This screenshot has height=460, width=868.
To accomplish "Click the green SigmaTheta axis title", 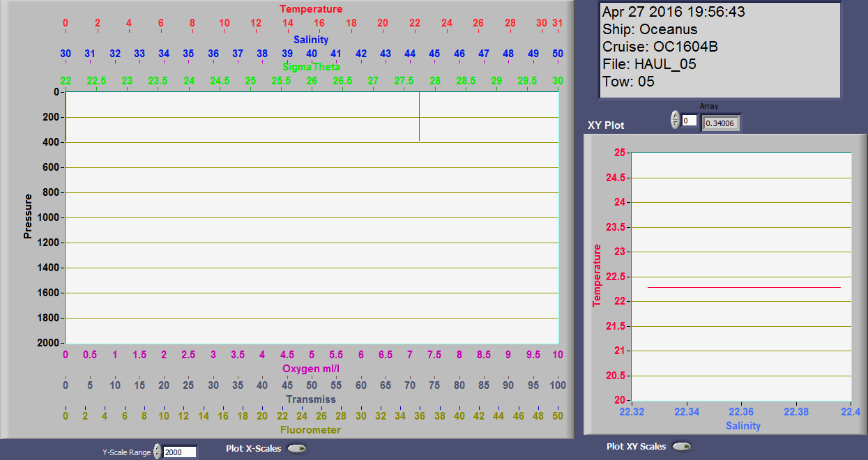I will tap(312, 67).
